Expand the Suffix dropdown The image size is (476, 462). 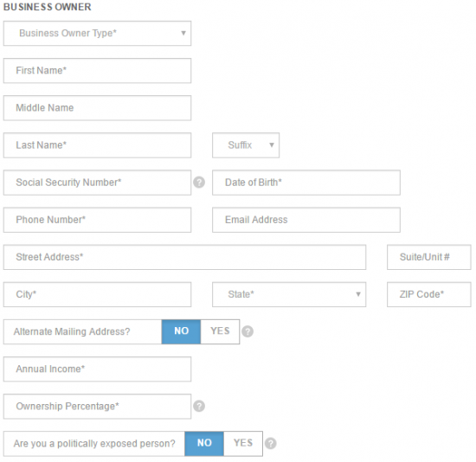tap(246, 145)
